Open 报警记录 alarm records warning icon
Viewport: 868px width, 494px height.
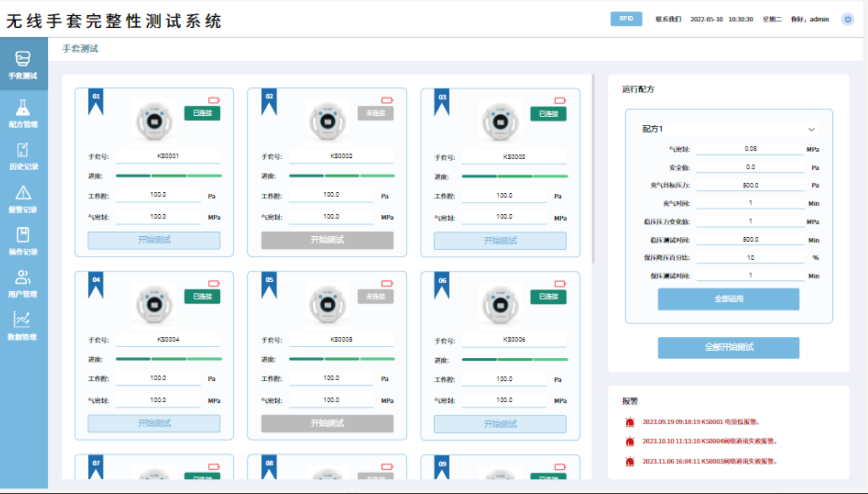23,193
